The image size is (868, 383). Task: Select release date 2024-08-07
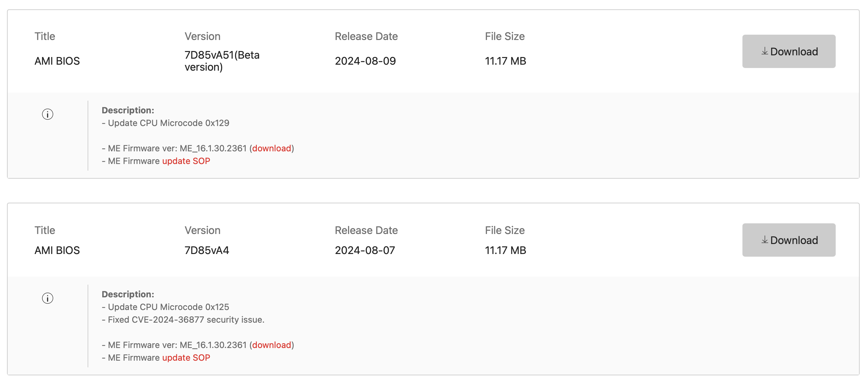[365, 250]
